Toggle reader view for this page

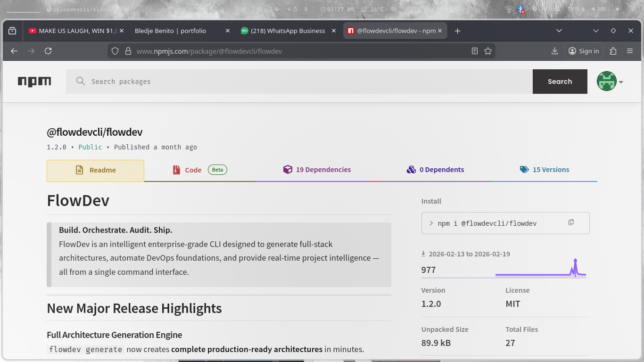[475, 51]
